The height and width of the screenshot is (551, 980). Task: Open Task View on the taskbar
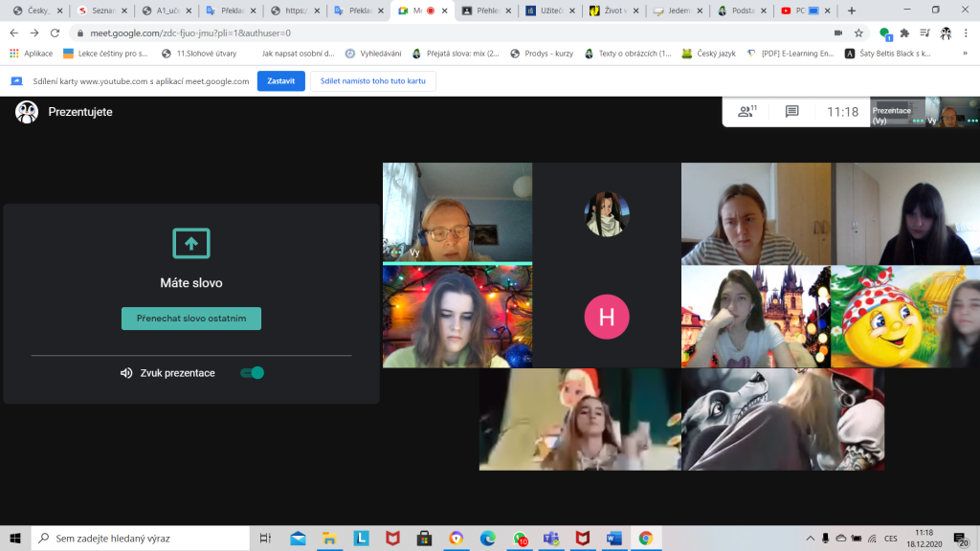coord(265,538)
